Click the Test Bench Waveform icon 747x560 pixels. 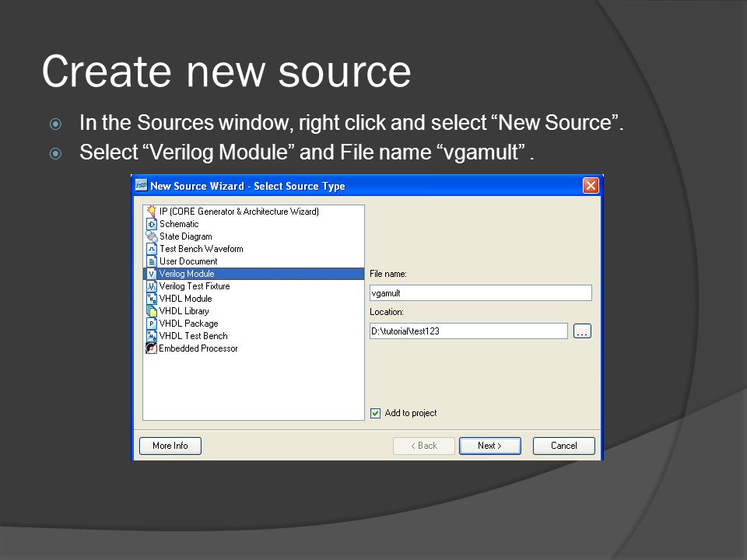[x=152, y=249]
